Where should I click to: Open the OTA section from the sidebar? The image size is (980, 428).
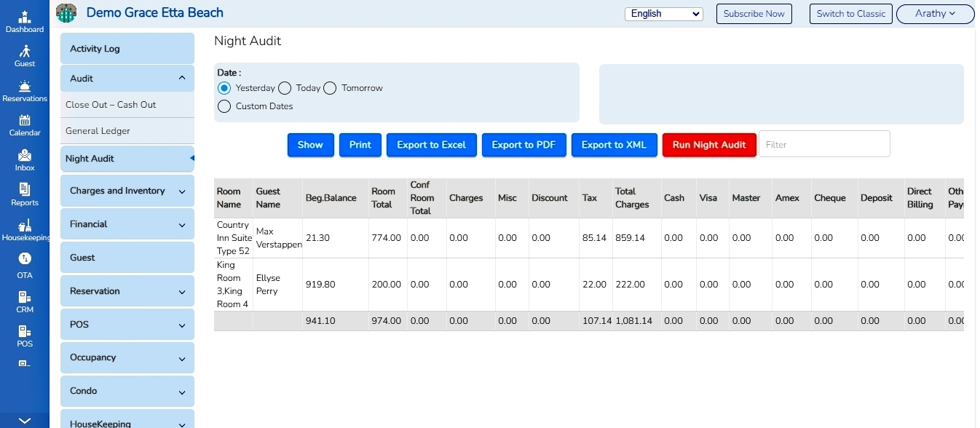(x=24, y=263)
